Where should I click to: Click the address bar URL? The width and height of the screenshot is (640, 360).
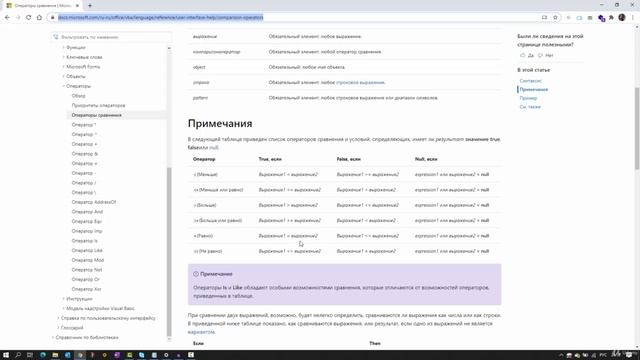(160, 18)
